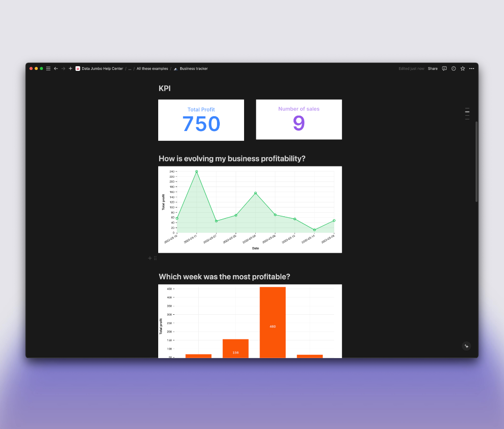This screenshot has width=504, height=429.
Task: Expand the collapsed breadcrumb ellipsis
Action: coord(130,69)
